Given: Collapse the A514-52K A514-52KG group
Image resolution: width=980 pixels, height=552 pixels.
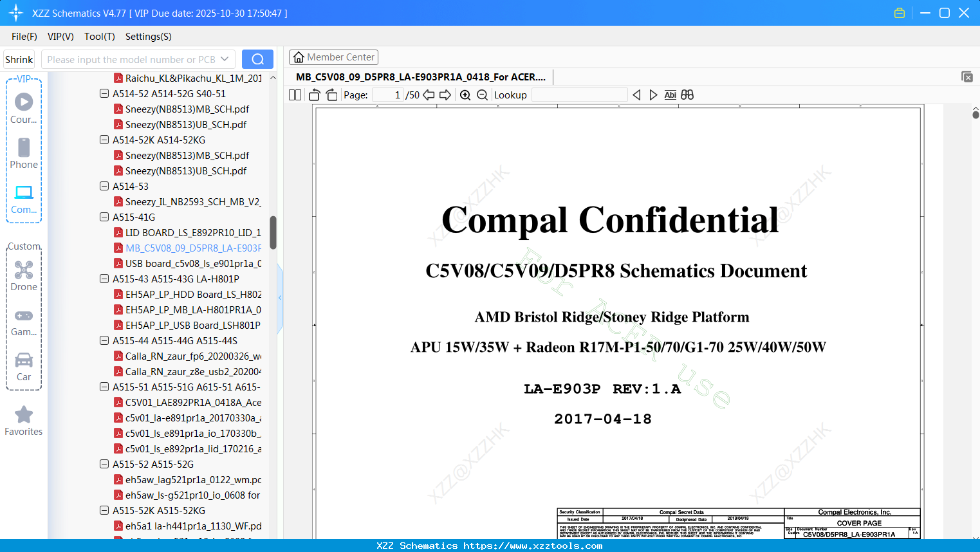Looking at the screenshot, I should (104, 140).
